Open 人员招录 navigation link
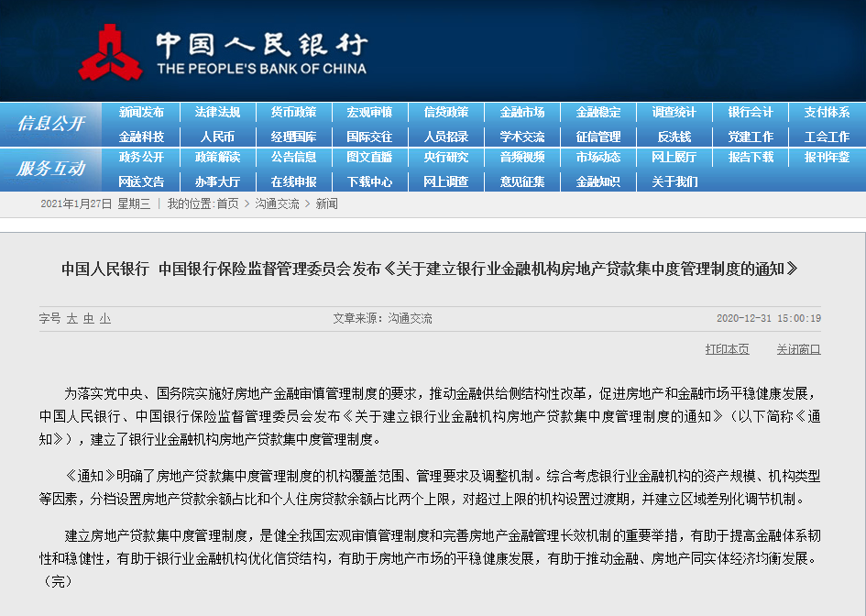The height and width of the screenshot is (616, 866). click(x=445, y=137)
